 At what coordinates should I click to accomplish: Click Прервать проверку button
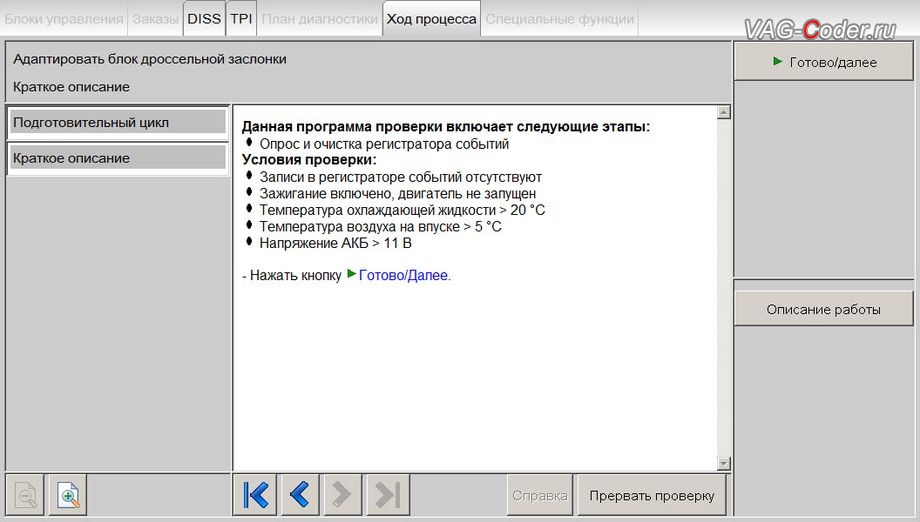tap(652, 496)
